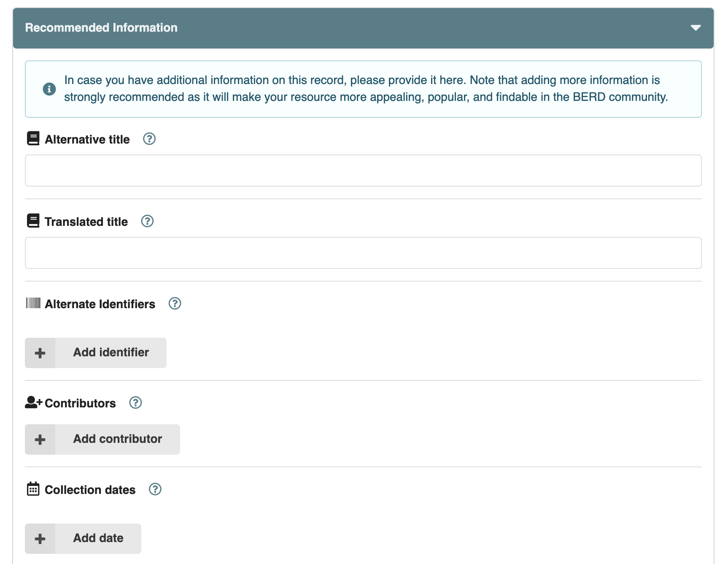
Task: Focus the Translated title input field
Action: [x=363, y=253]
